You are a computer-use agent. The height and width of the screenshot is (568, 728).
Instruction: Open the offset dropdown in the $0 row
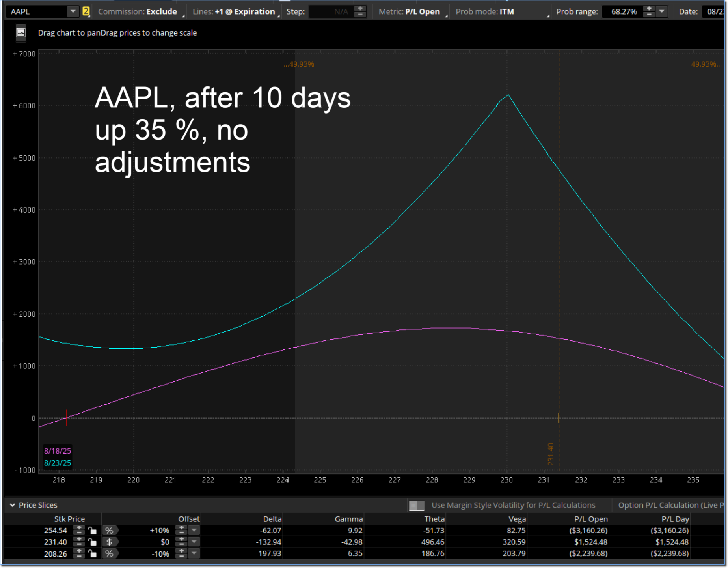coord(194,542)
